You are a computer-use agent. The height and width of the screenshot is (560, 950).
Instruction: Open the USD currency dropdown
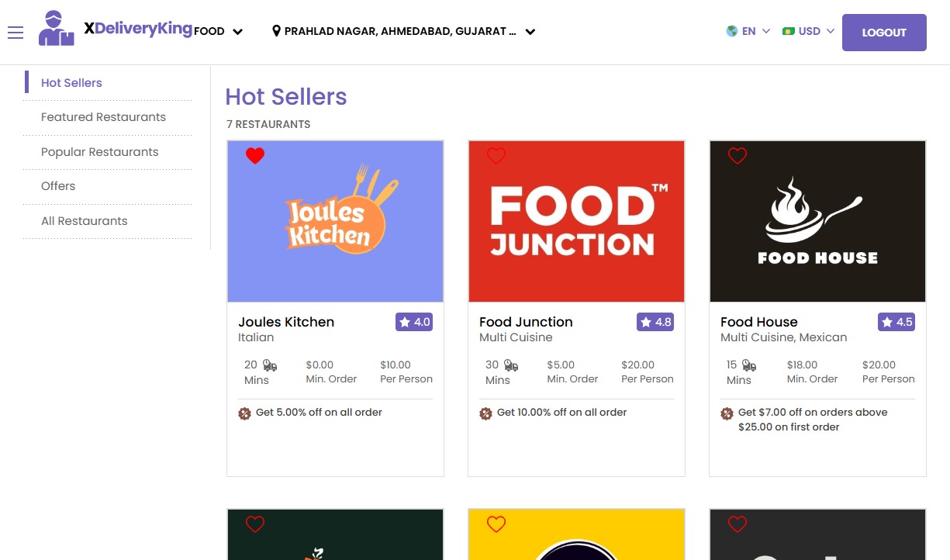click(x=808, y=31)
